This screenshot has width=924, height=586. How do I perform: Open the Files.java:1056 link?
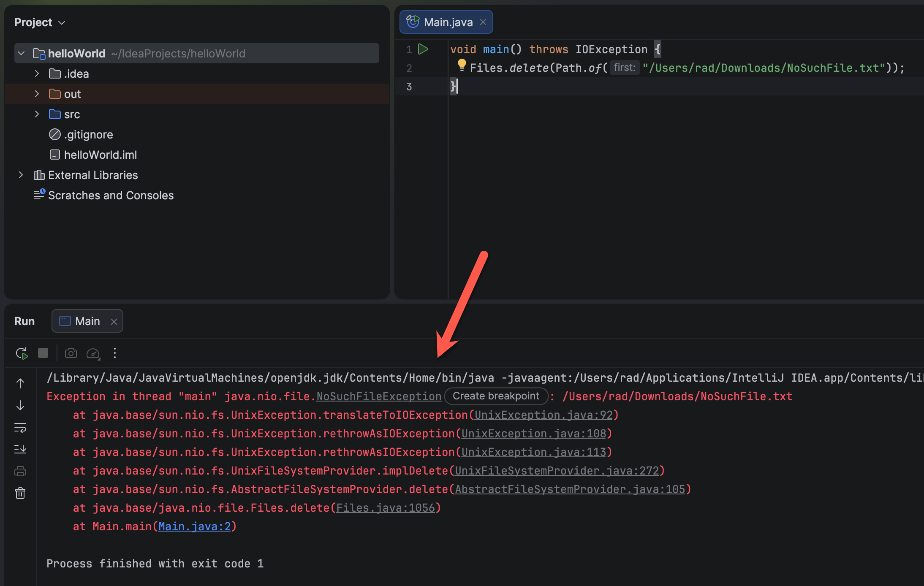point(386,508)
